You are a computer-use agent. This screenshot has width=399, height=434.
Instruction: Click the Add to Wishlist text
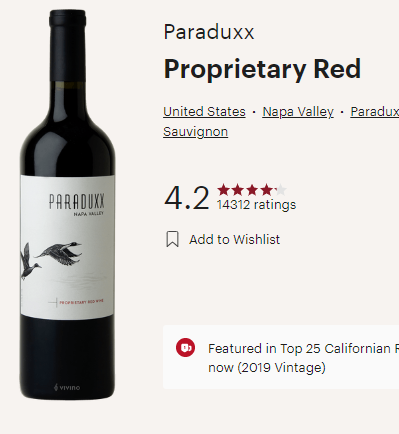click(235, 239)
